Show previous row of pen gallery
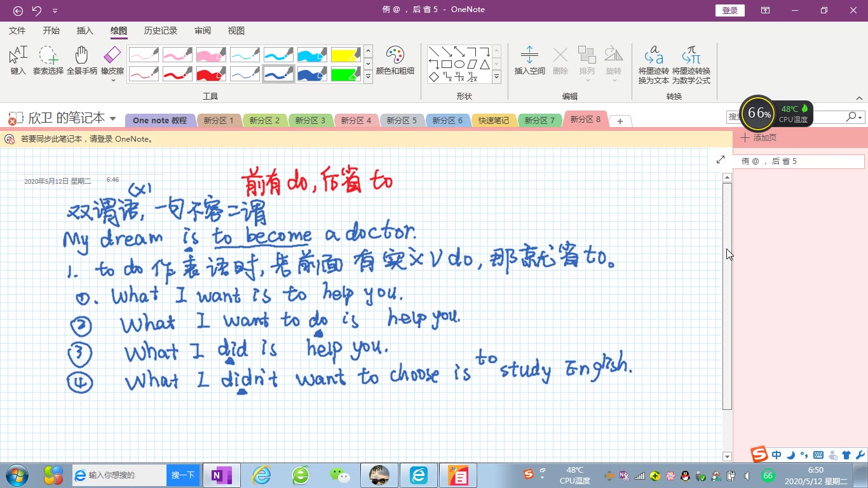868x488 pixels. pyautogui.click(x=368, y=51)
